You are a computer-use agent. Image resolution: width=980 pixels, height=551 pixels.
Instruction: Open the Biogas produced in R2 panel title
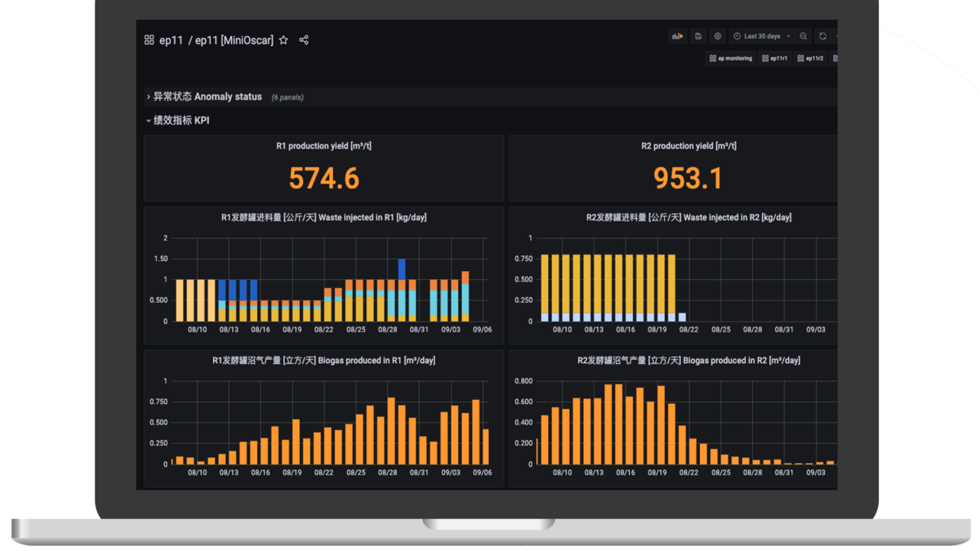[x=688, y=360]
